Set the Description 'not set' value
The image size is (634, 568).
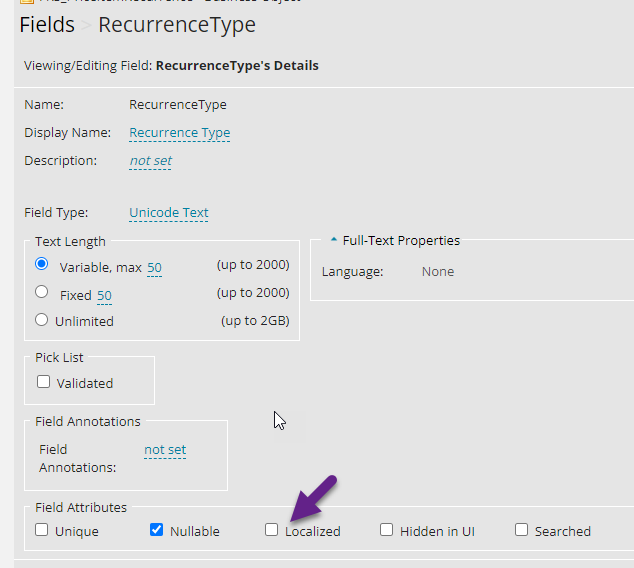point(150,161)
